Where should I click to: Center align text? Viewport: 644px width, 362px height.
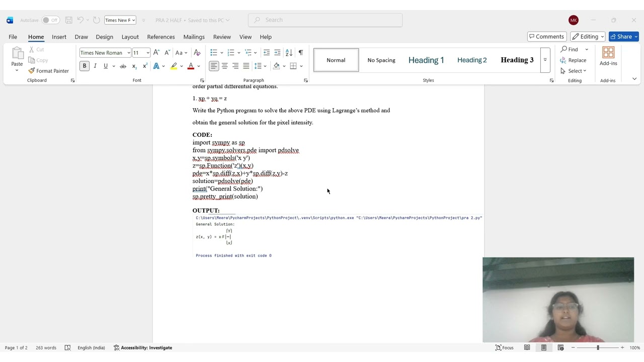(x=225, y=66)
